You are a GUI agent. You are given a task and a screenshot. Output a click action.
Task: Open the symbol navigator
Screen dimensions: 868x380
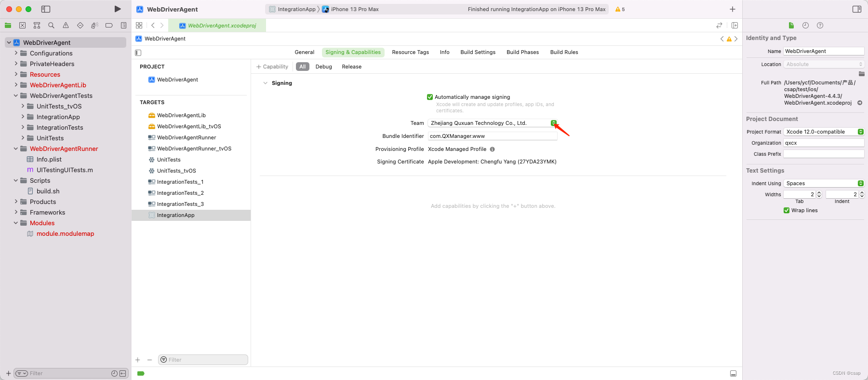37,25
